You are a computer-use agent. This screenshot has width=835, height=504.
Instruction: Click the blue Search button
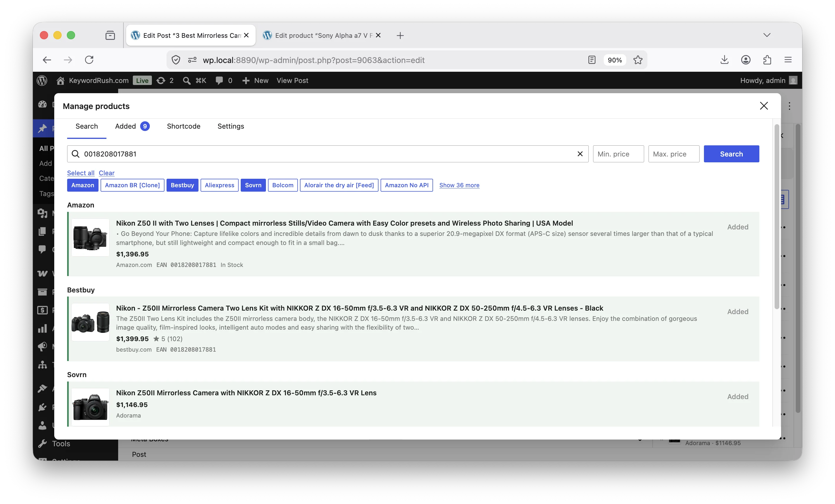tap(731, 154)
